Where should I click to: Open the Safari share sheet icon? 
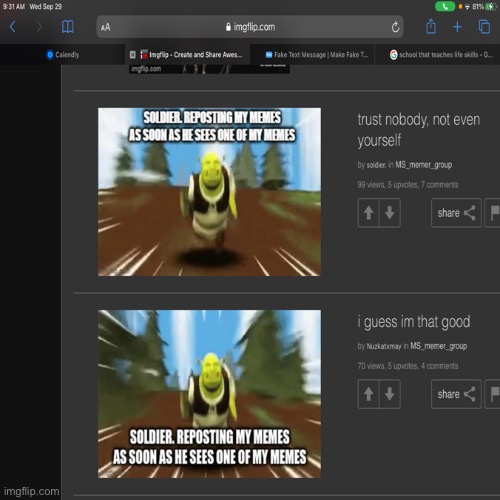[x=431, y=26]
